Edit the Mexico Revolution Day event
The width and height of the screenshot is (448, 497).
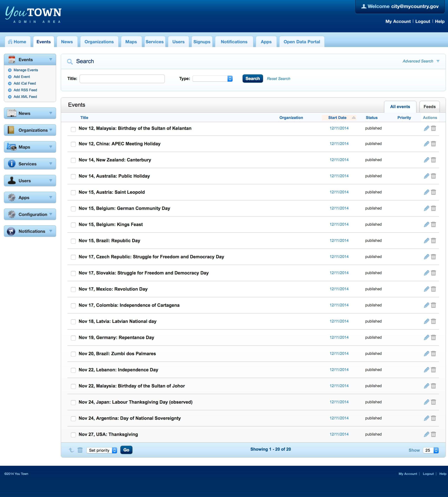tap(426, 289)
